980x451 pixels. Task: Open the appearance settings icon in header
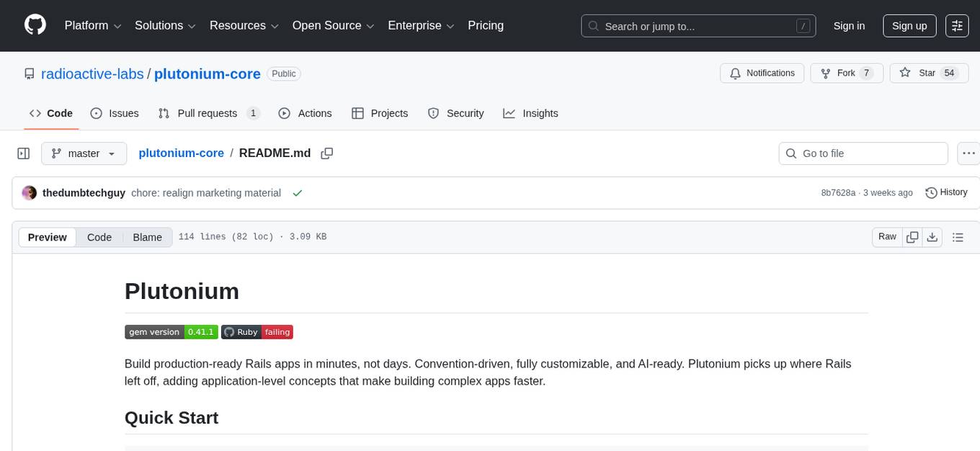tap(957, 26)
